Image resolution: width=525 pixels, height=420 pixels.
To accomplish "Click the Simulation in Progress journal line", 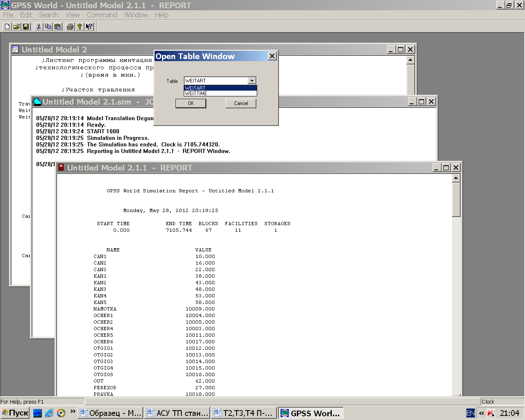I will 93,138.
